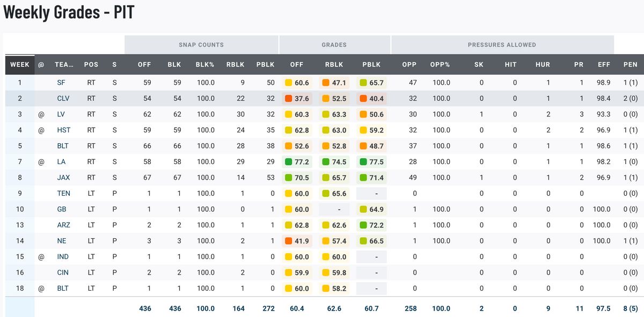The image size is (644, 317).
Task: Sort by the SK column header
Action: [x=479, y=64]
